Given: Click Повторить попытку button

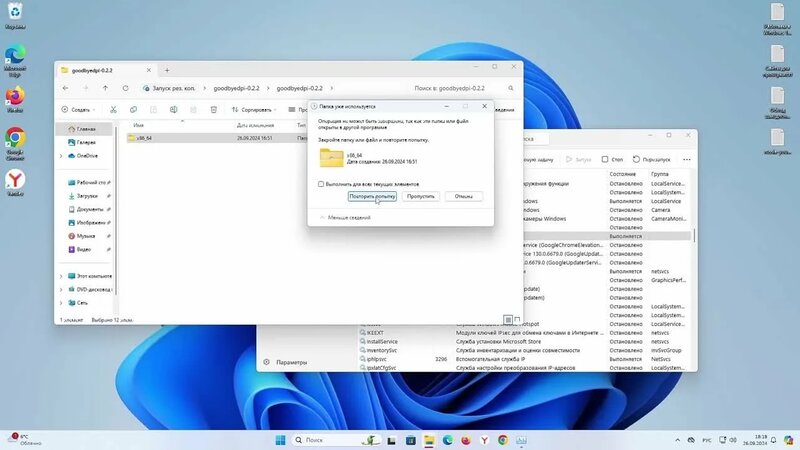Looking at the screenshot, I should click(x=372, y=196).
